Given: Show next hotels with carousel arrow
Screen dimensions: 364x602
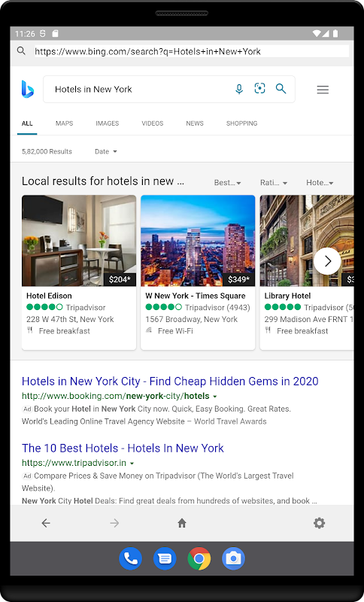Looking at the screenshot, I should click(x=327, y=261).
